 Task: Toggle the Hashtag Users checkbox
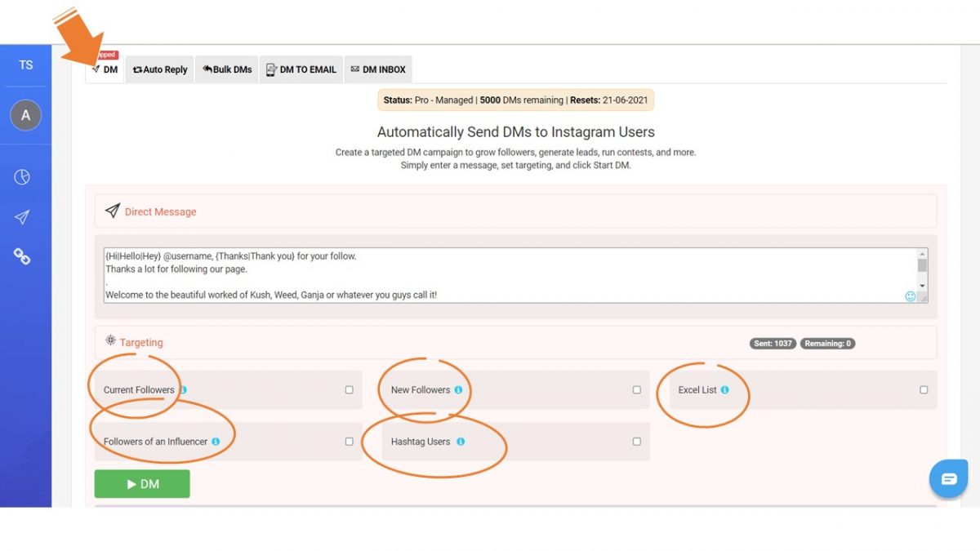pos(636,442)
